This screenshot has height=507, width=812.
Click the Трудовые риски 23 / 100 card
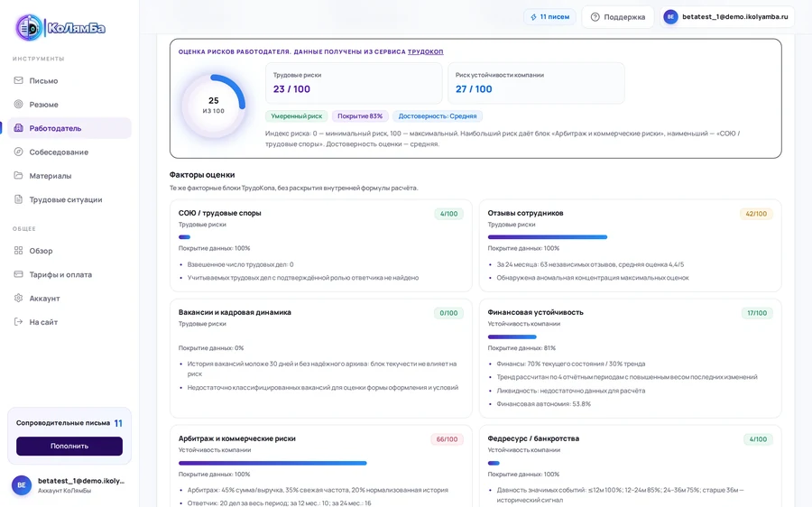click(354, 83)
